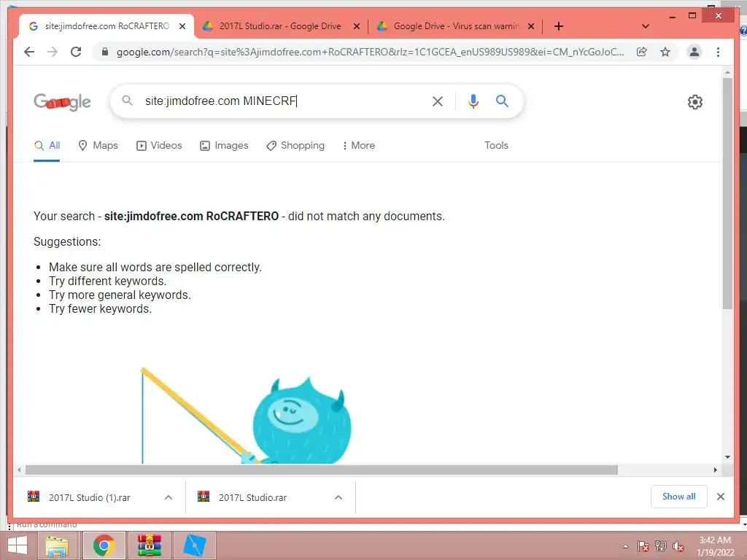Viewport: 747px width, 560px height.
Task: Click the fishing monster illustration
Action: pos(246,415)
